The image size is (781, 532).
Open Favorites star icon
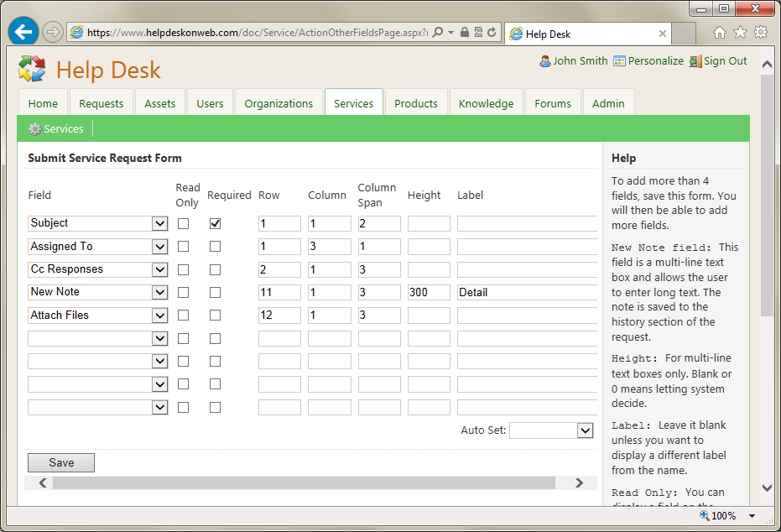point(741,33)
